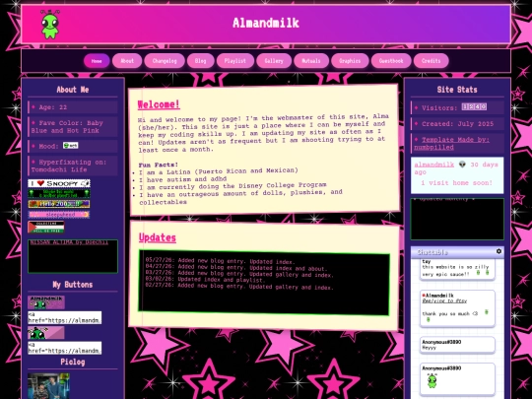This screenshot has height=399, width=532.
Task: Open the Graphics page
Action: [350, 61]
